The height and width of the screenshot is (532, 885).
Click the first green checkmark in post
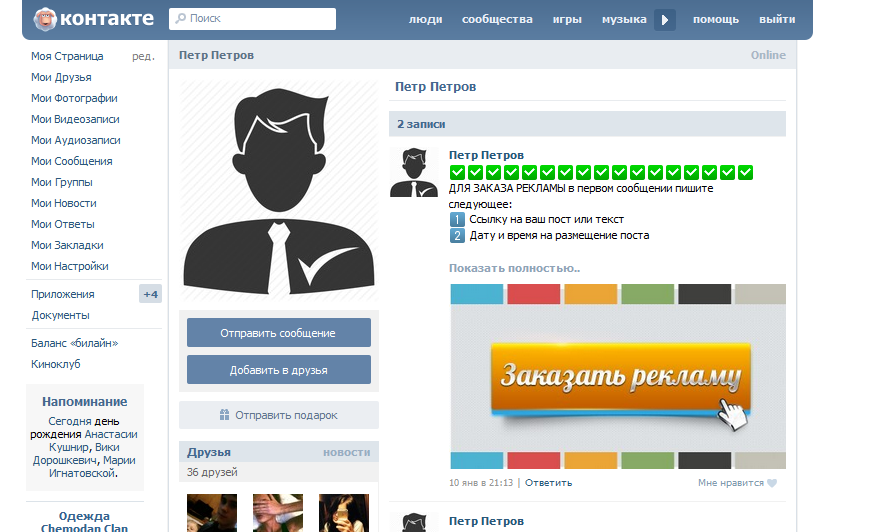457,172
